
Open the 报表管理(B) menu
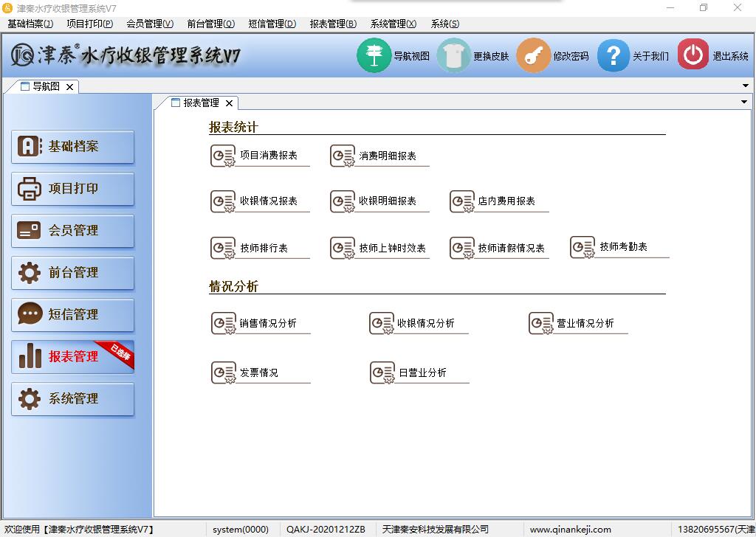[x=333, y=24]
